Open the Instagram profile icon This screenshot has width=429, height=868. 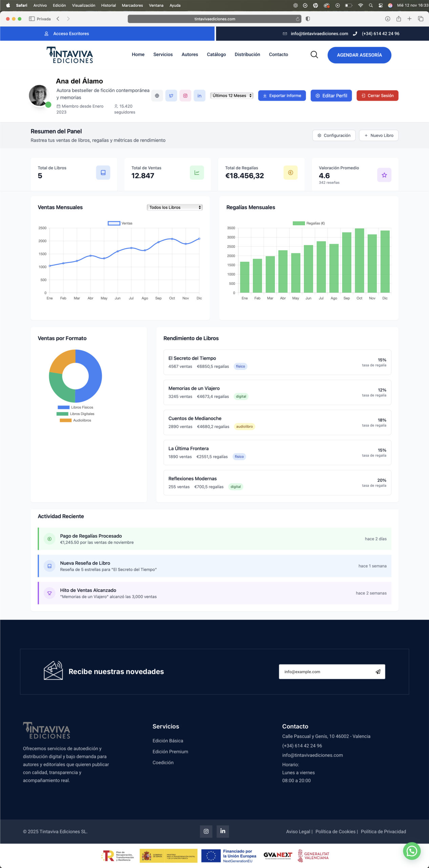185,96
